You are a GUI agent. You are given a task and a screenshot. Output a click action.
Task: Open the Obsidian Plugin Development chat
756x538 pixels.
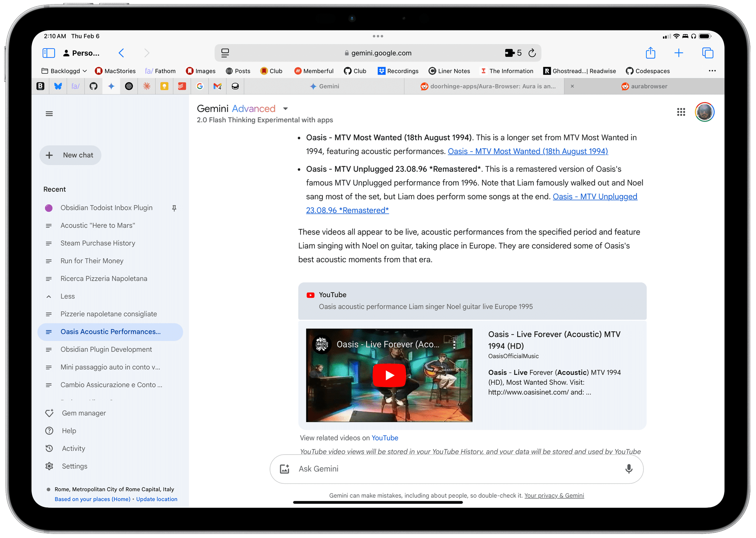tap(110, 349)
